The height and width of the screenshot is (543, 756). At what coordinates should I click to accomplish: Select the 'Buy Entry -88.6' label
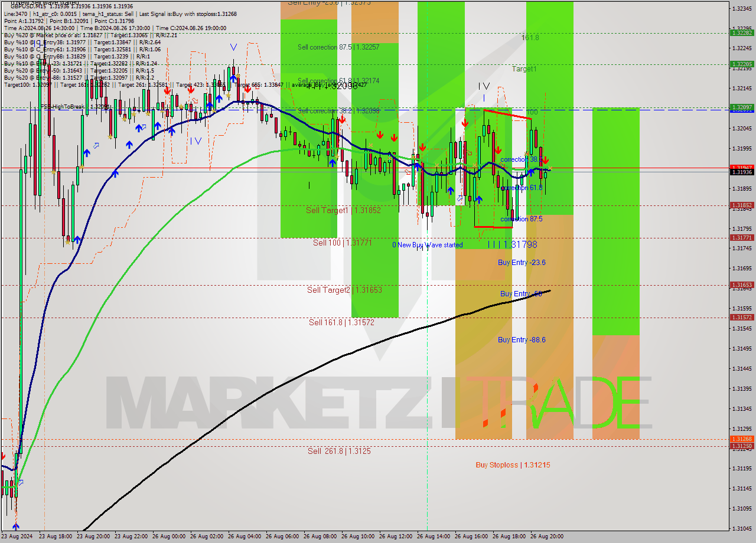coord(522,340)
